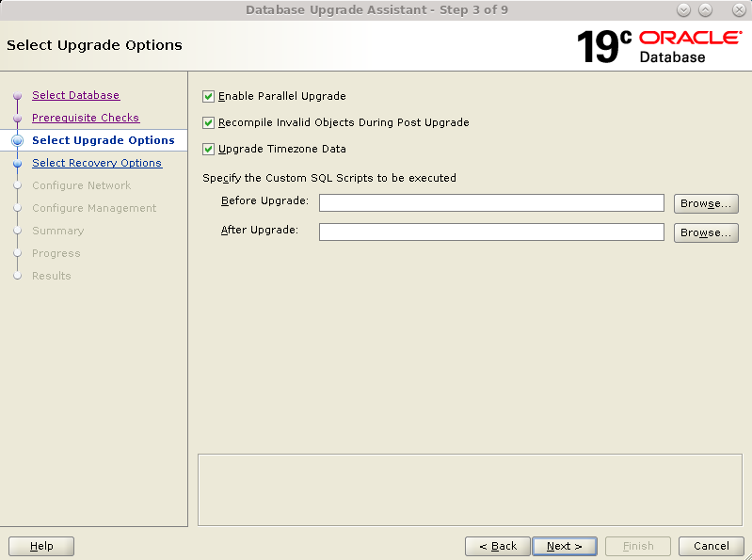Click the active Select Upgrade Options bullet
The width and height of the screenshot is (752, 560).
(x=18, y=140)
